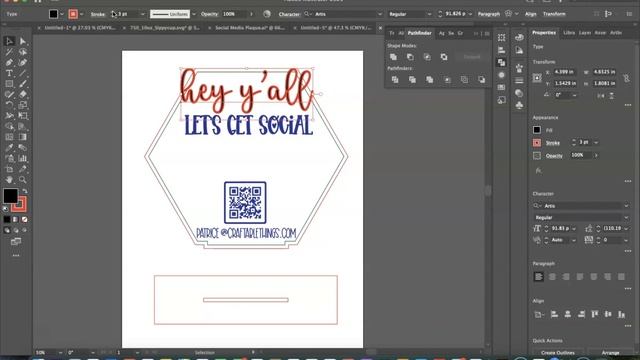640x360 pixels.
Task: Apply the Outline pathfinder
Action: 464,80
